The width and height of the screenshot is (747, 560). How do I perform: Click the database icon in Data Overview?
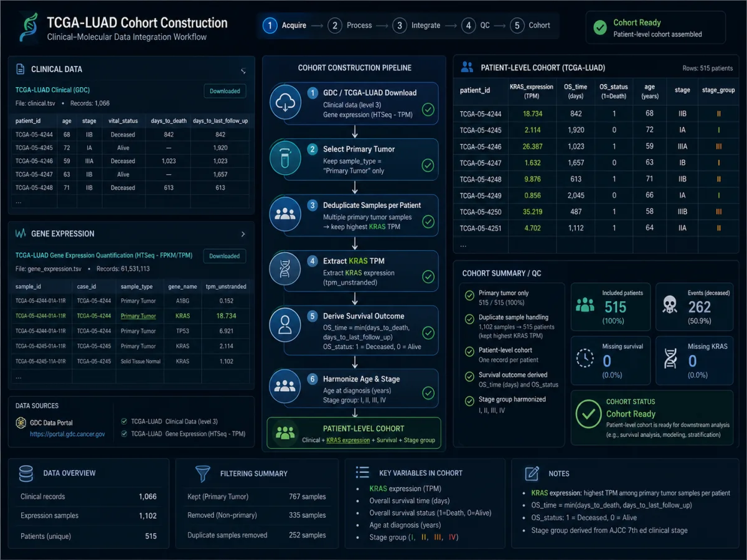point(26,474)
